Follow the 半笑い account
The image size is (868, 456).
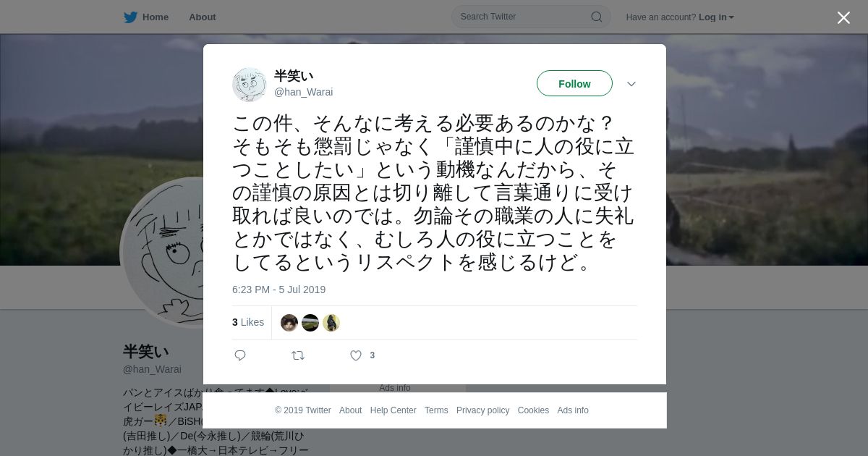point(574,83)
